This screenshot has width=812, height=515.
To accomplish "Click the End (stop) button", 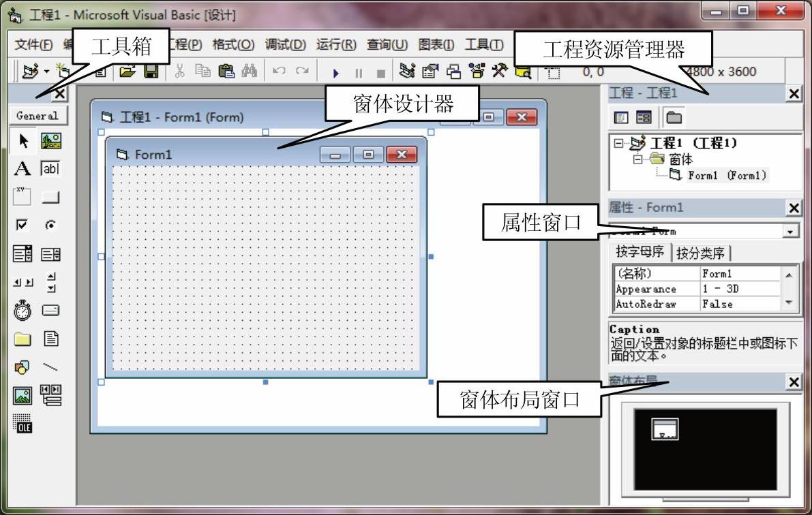I will coord(381,73).
